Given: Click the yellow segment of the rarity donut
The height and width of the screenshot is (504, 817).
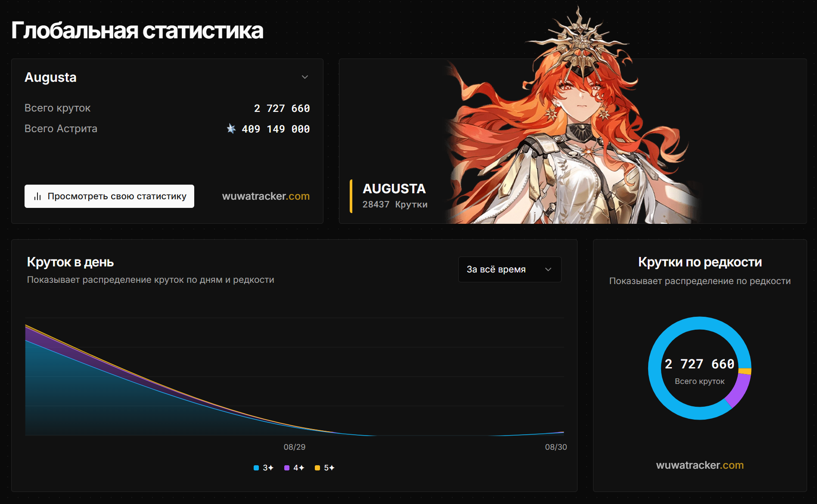Looking at the screenshot, I should tap(745, 371).
